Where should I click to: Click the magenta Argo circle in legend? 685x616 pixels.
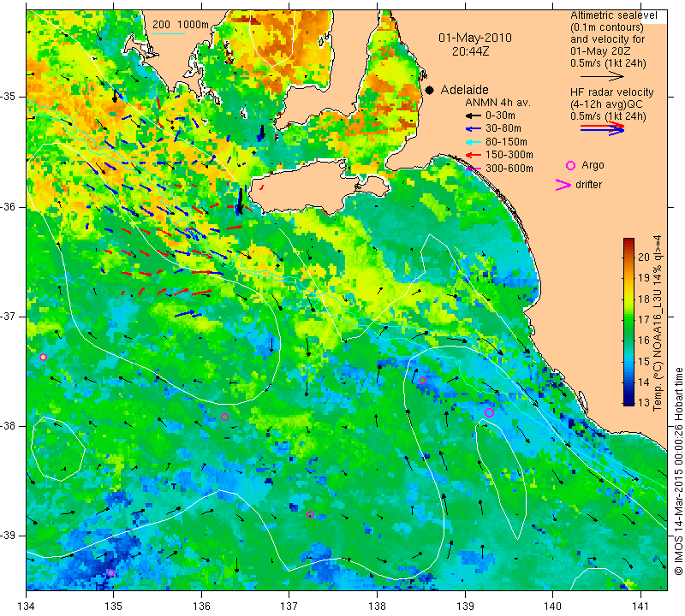coord(570,165)
